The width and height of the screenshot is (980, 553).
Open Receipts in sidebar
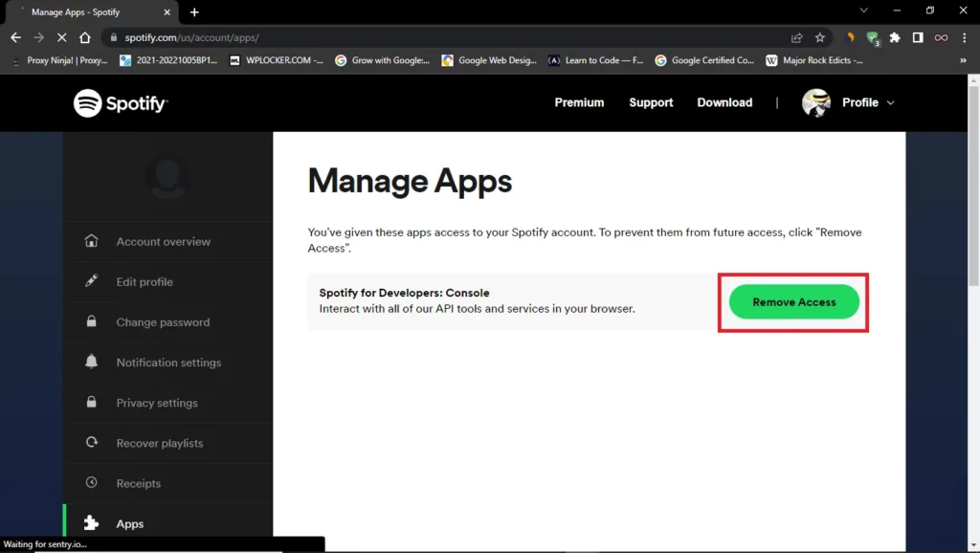167,483
